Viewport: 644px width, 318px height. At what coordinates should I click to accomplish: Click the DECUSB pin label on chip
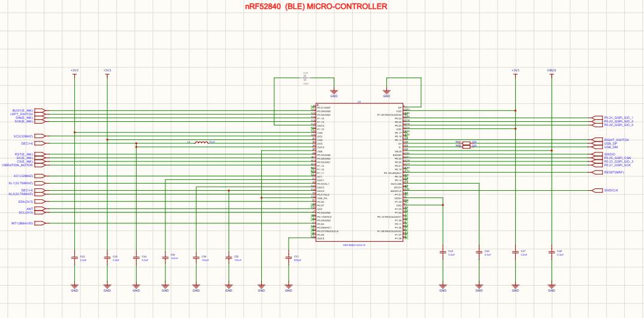[397, 184]
